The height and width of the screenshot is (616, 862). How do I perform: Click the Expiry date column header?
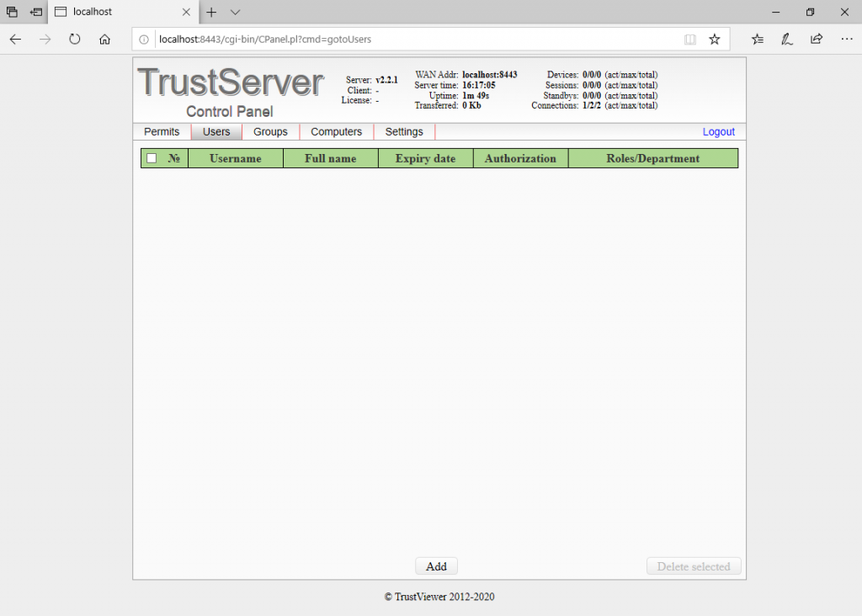[x=425, y=158]
